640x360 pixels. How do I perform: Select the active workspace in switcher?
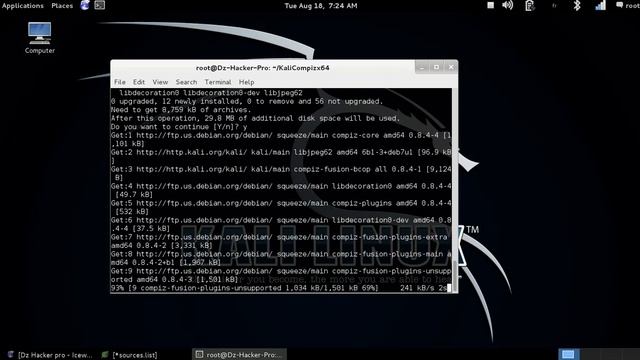[568, 354]
